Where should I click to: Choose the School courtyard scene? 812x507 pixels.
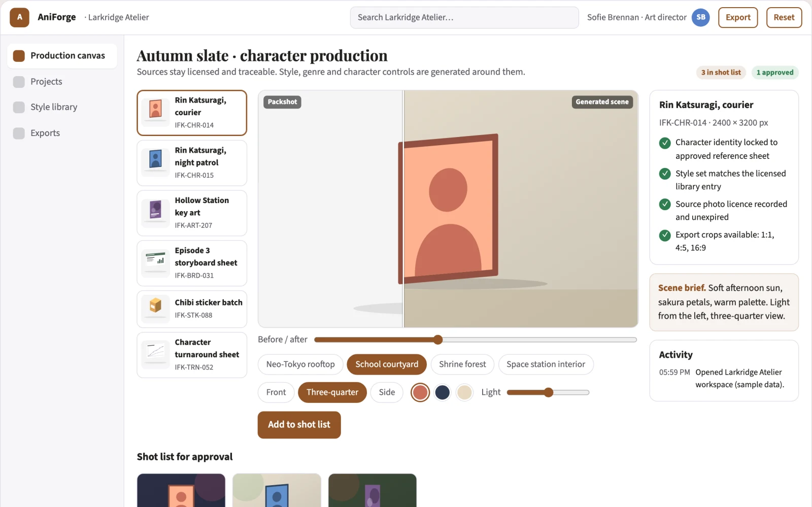pyautogui.click(x=387, y=364)
